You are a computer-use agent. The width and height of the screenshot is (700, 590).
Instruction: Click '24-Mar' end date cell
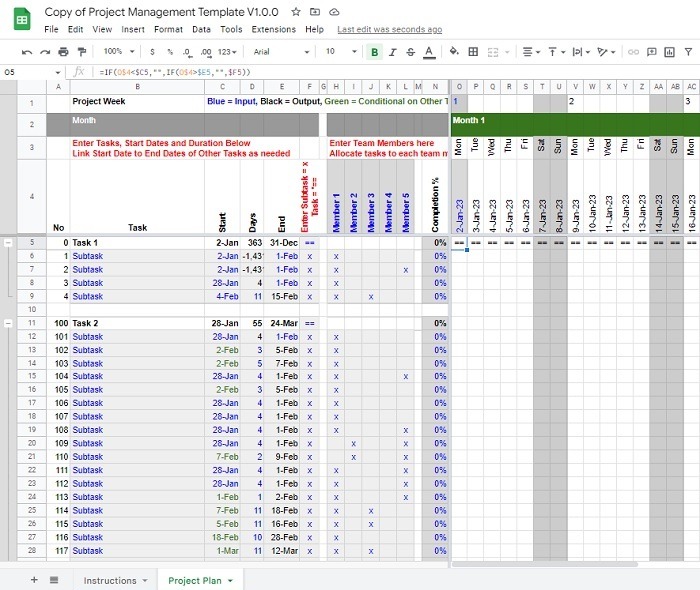coord(284,323)
